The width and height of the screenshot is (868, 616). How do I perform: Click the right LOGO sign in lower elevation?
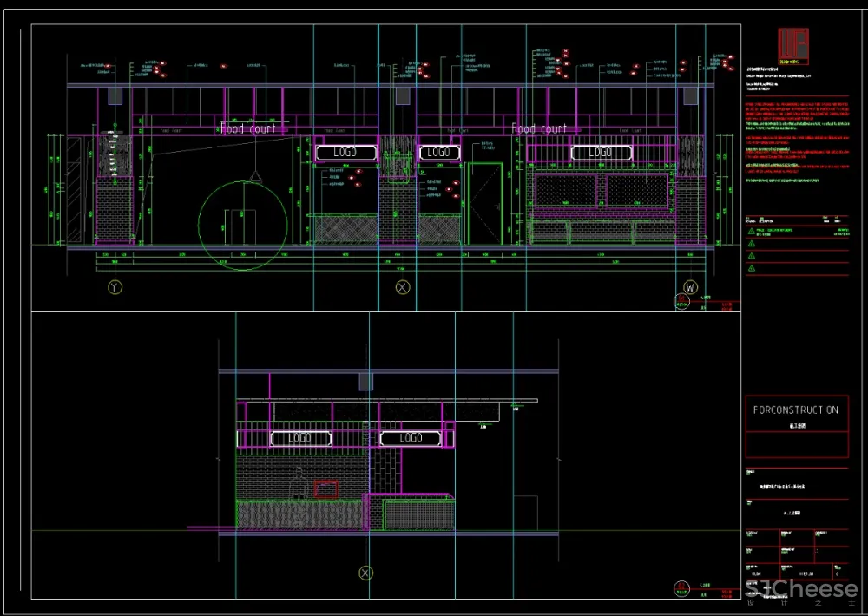(x=411, y=439)
